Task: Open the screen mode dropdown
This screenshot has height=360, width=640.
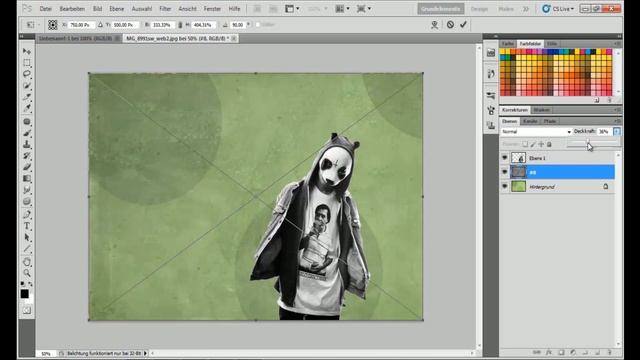Action: (364, 9)
